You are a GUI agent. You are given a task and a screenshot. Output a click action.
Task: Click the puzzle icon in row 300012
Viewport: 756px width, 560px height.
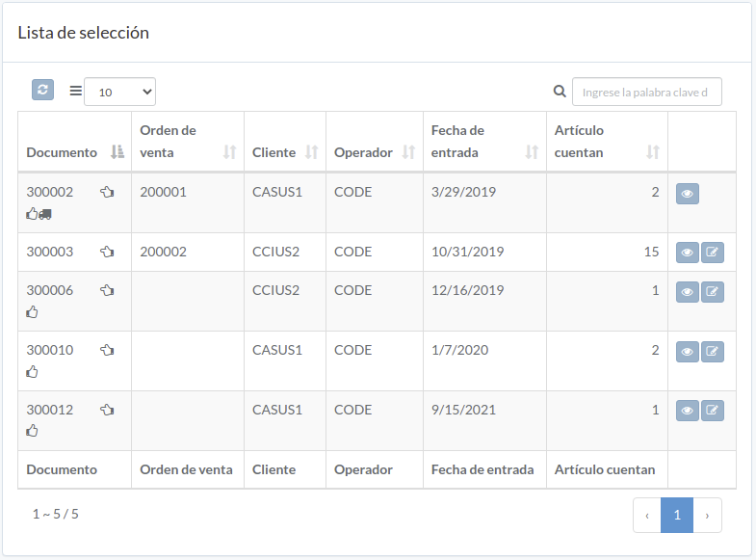pyautogui.click(x=107, y=410)
